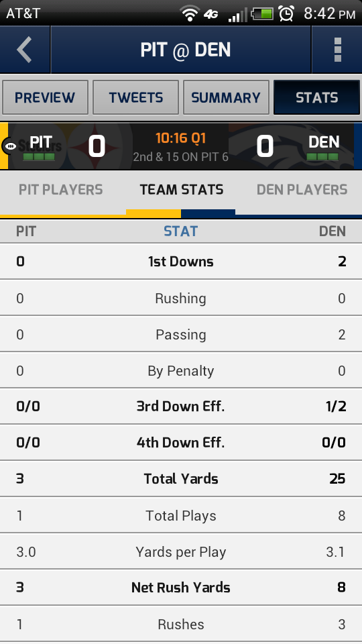This screenshot has height=644, width=362.
Task: Tap the back arrow icon
Action: [x=25, y=50]
